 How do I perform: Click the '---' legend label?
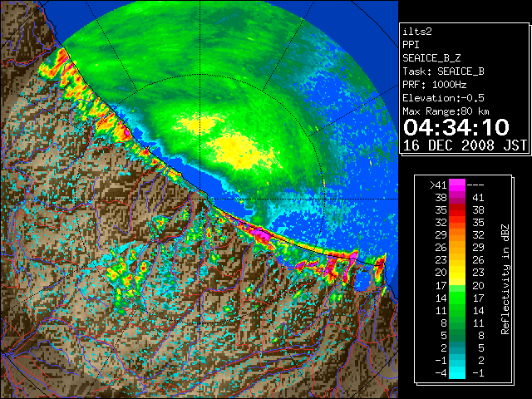pos(475,185)
